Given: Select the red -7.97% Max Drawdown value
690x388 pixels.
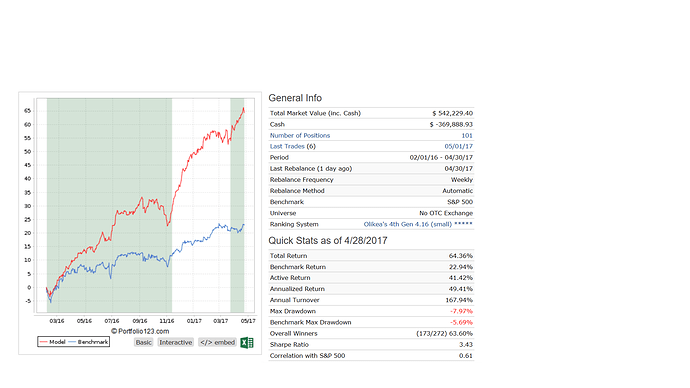Looking at the screenshot, I should [x=461, y=311].
